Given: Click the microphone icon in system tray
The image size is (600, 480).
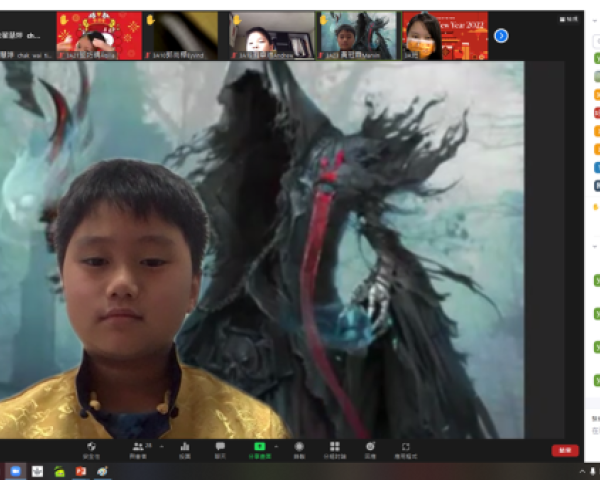Looking at the screenshot, I should pyautogui.click(x=593, y=471).
